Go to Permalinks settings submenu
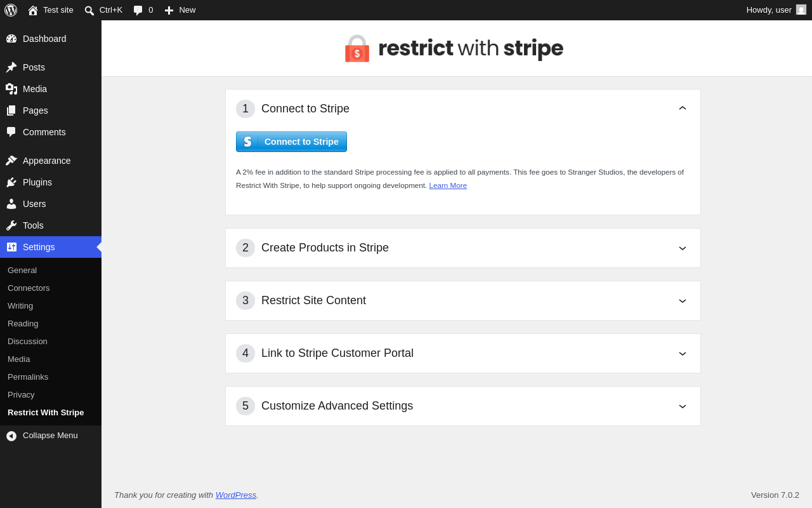 click(x=28, y=377)
